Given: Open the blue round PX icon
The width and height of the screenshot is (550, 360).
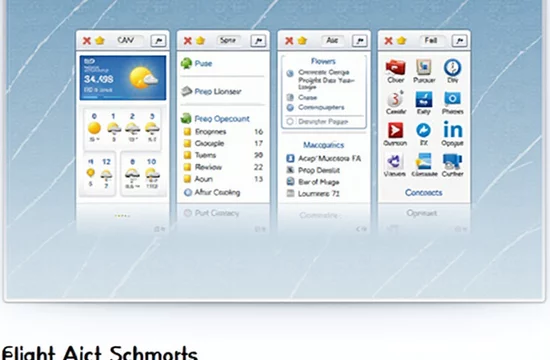Looking at the screenshot, I should click(x=423, y=130).
